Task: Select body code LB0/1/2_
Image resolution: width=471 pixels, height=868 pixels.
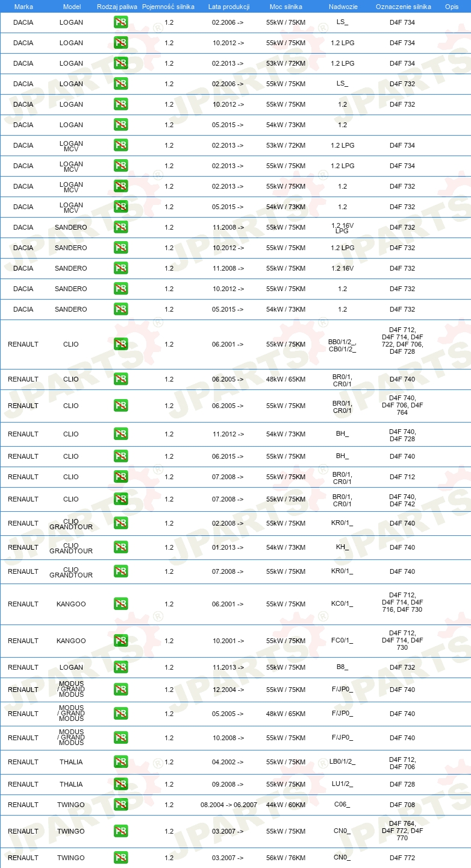Action: click(342, 762)
